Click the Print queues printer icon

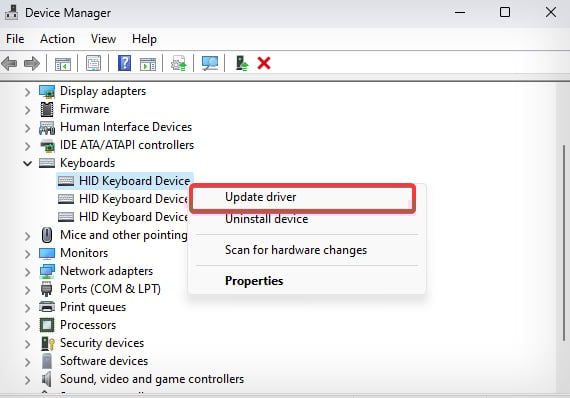click(47, 307)
